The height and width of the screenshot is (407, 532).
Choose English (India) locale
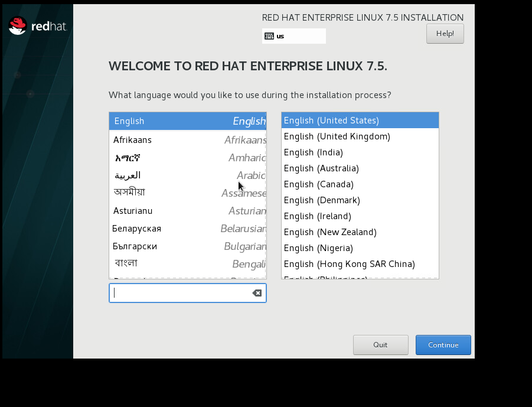(x=360, y=152)
